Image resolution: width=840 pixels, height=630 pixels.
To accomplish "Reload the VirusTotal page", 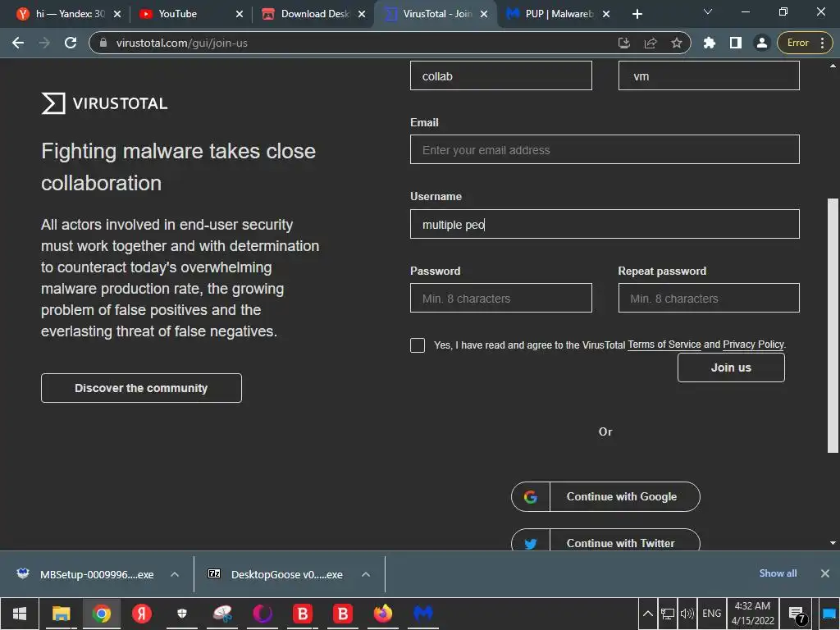I will pos(71,43).
